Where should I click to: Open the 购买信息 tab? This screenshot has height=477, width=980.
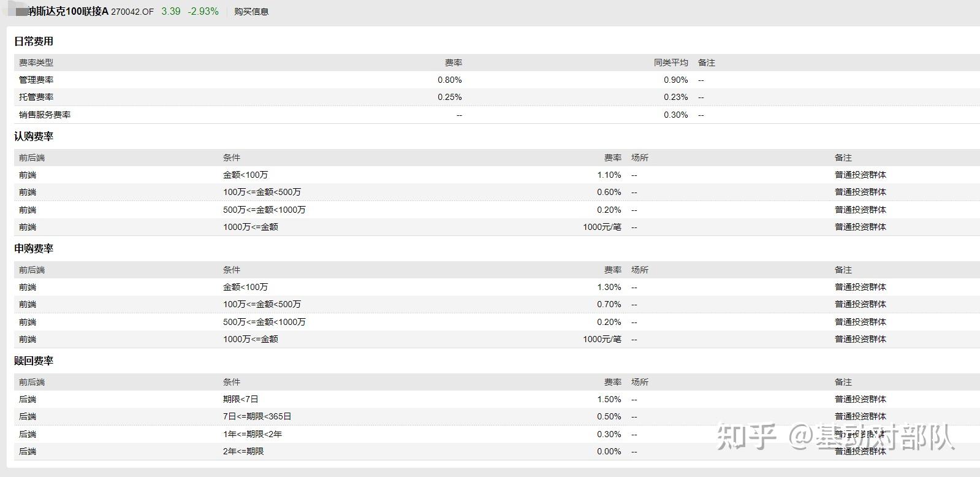pyautogui.click(x=251, y=12)
